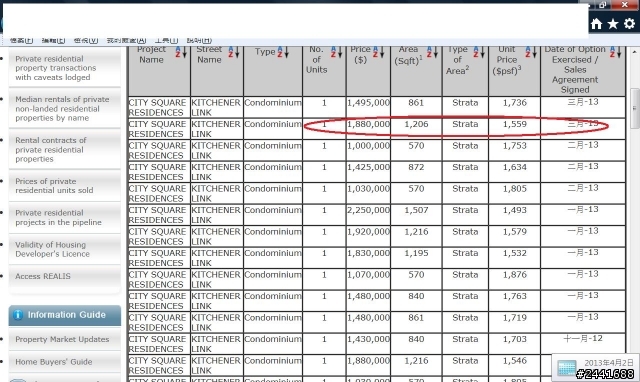
Task: Select date 十一月-12 in the 1,430,000 row
Action: [x=583, y=339]
